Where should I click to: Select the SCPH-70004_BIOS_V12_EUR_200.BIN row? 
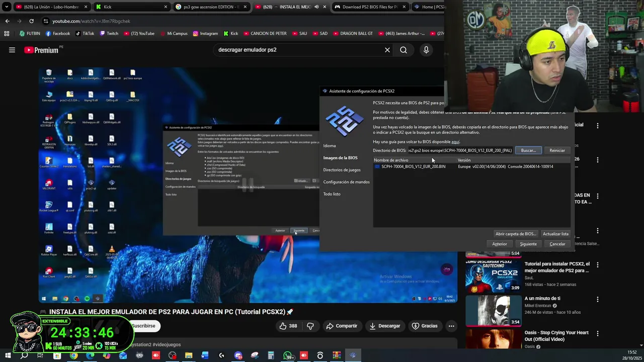coord(472,166)
